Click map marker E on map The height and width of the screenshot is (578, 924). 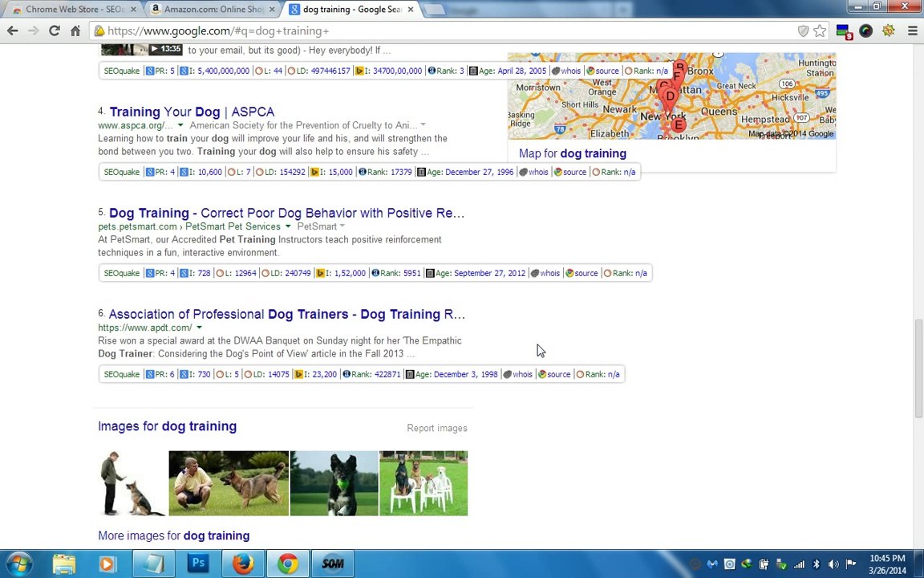coord(679,124)
